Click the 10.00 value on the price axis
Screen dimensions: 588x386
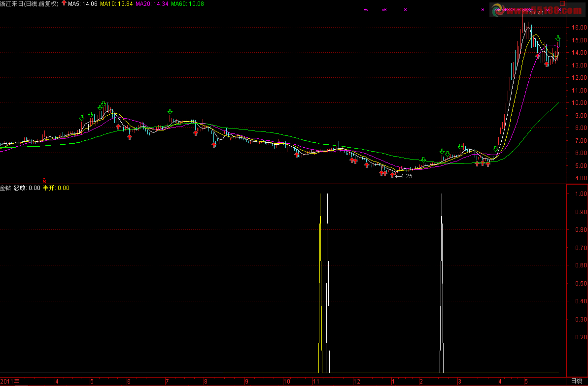579,103
